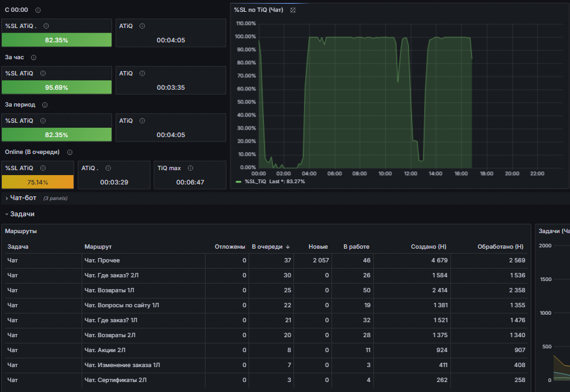Click the queue value "37" for Чат. Прочее
The image size is (570, 392).
pyautogui.click(x=288, y=261)
